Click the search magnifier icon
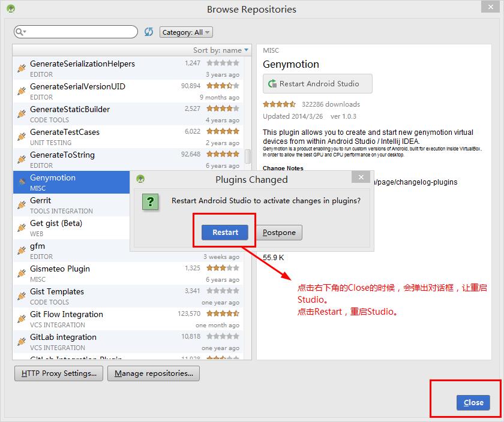Image resolution: width=504 pixels, height=422 pixels. pos(20,32)
